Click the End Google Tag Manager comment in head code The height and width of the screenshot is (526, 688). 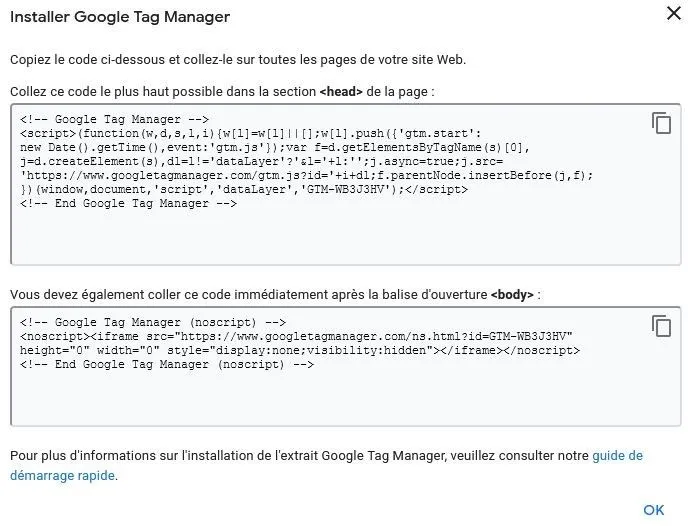[128, 204]
